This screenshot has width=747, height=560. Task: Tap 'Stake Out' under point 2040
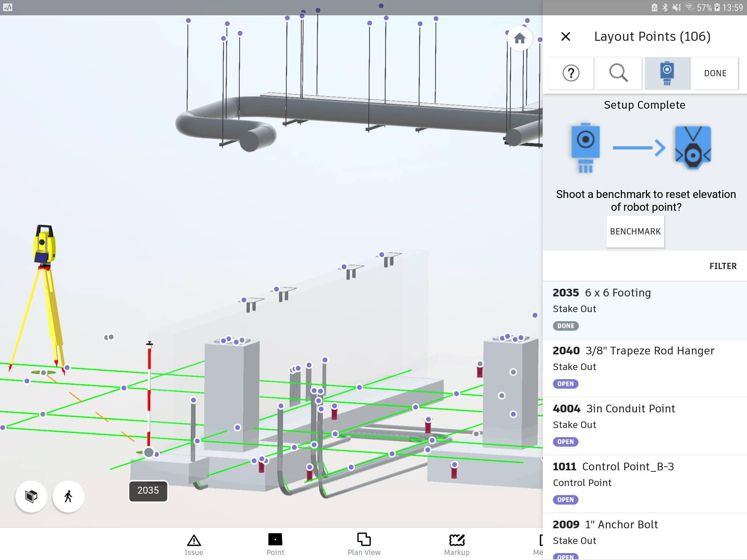(x=574, y=367)
